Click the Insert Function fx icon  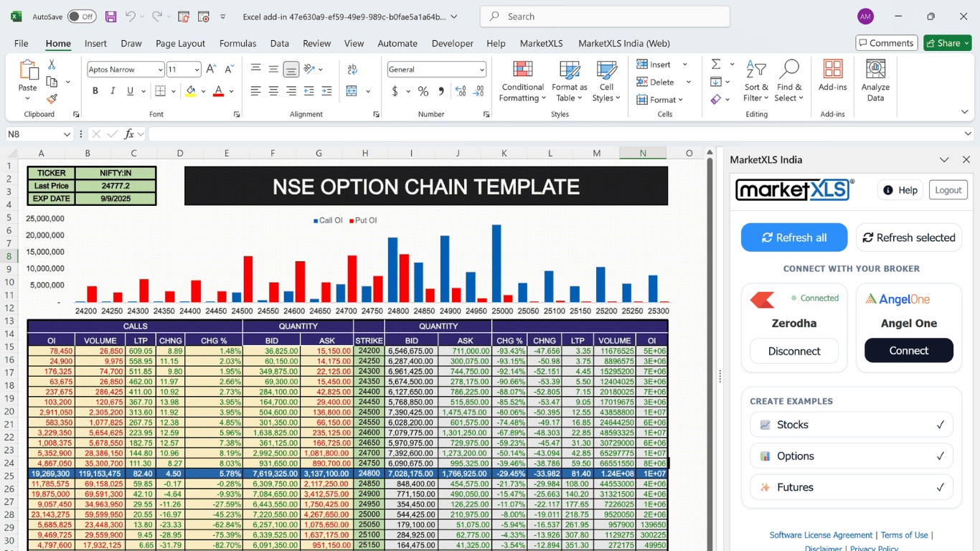tap(129, 134)
